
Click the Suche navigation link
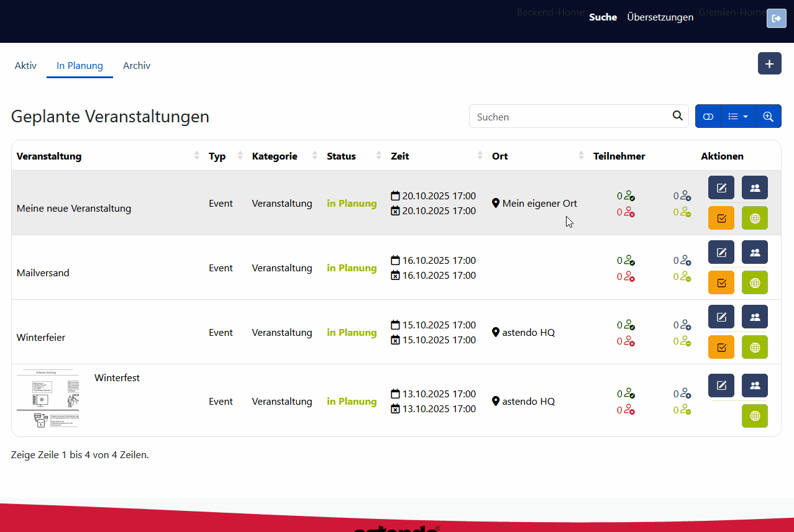pyautogui.click(x=603, y=17)
